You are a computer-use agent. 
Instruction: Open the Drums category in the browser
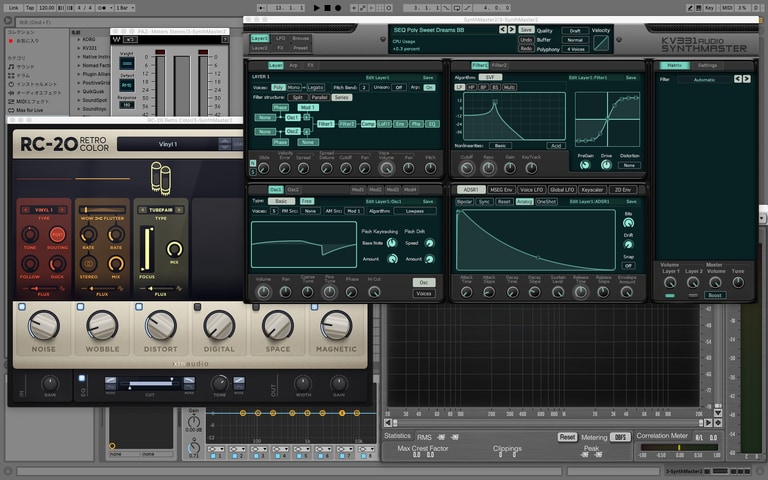coord(19,75)
